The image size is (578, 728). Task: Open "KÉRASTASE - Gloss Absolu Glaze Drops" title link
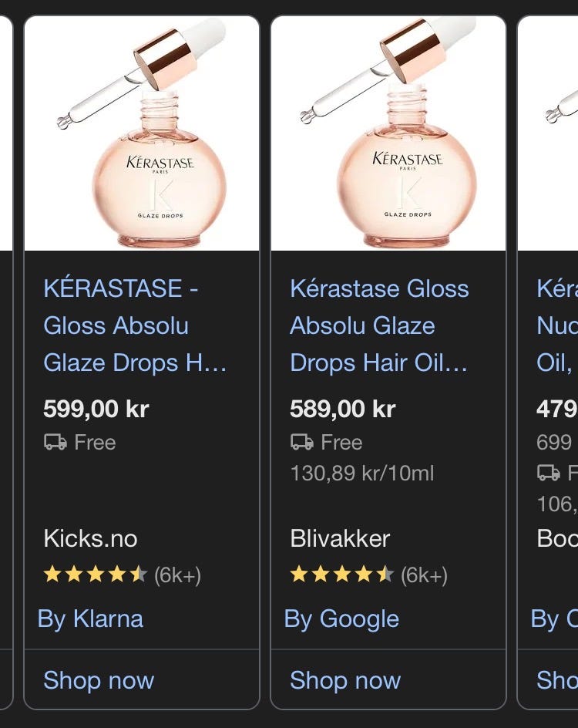click(x=135, y=325)
